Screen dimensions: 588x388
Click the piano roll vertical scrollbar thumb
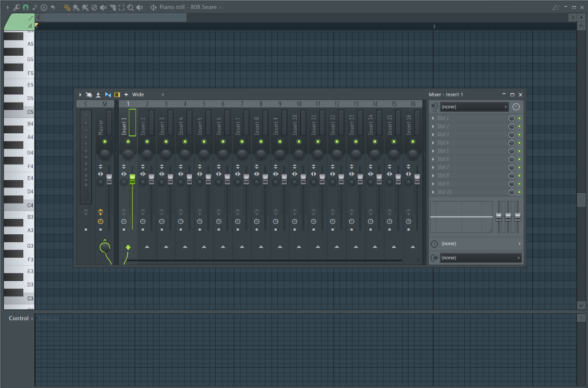click(x=581, y=200)
